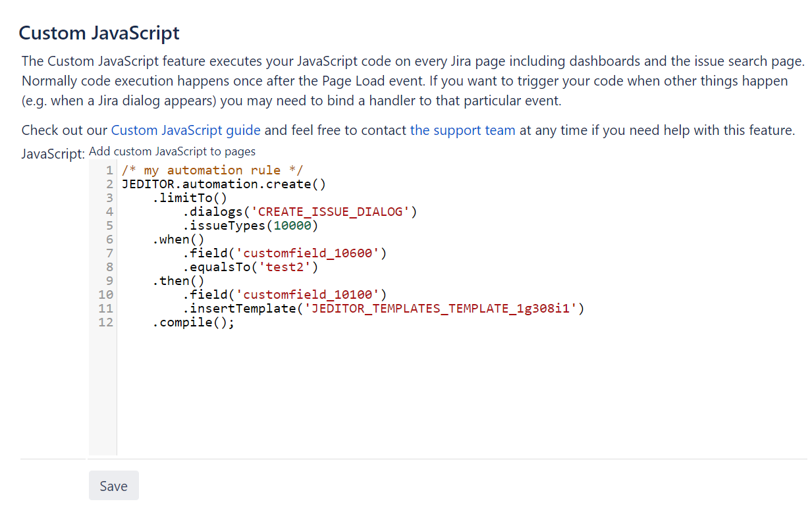
Task: Click the JEDITOR_TEMPLATES_TEMPLATE_1g308i1 template string
Action: 441,309
